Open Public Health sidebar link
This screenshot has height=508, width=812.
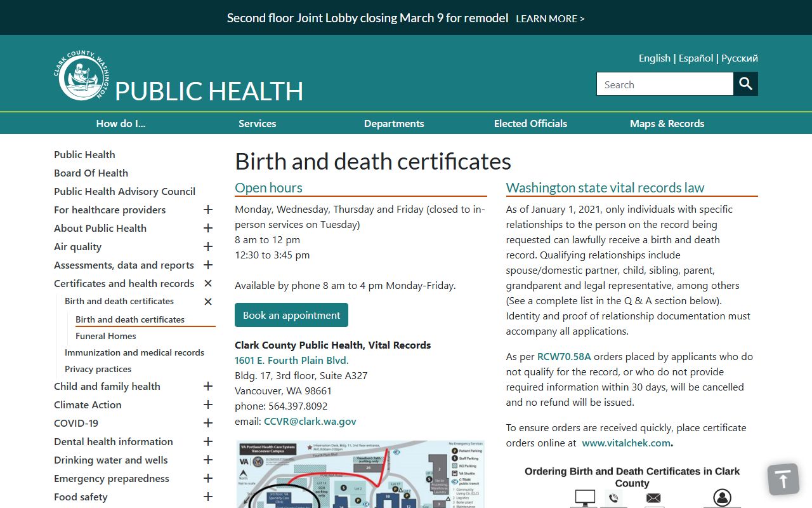click(84, 154)
